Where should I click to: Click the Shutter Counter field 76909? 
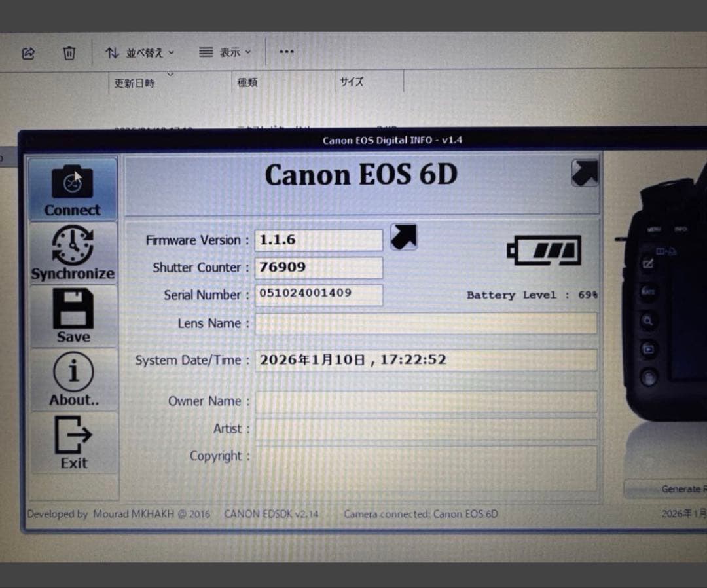319,267
